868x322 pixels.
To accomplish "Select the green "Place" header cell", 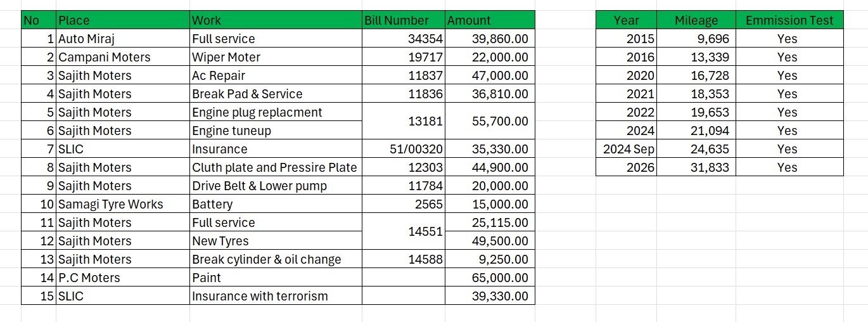I will [123, 20].
